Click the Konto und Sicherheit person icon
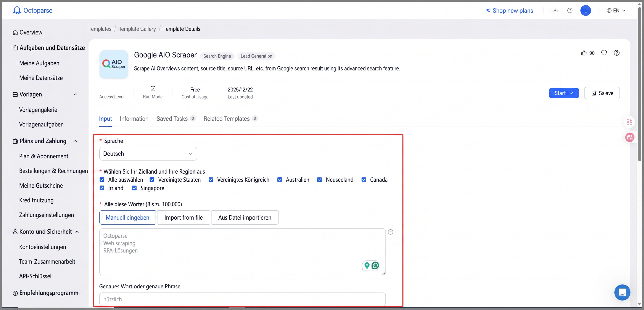Screen dimensions: 644x310 (15, 232)
